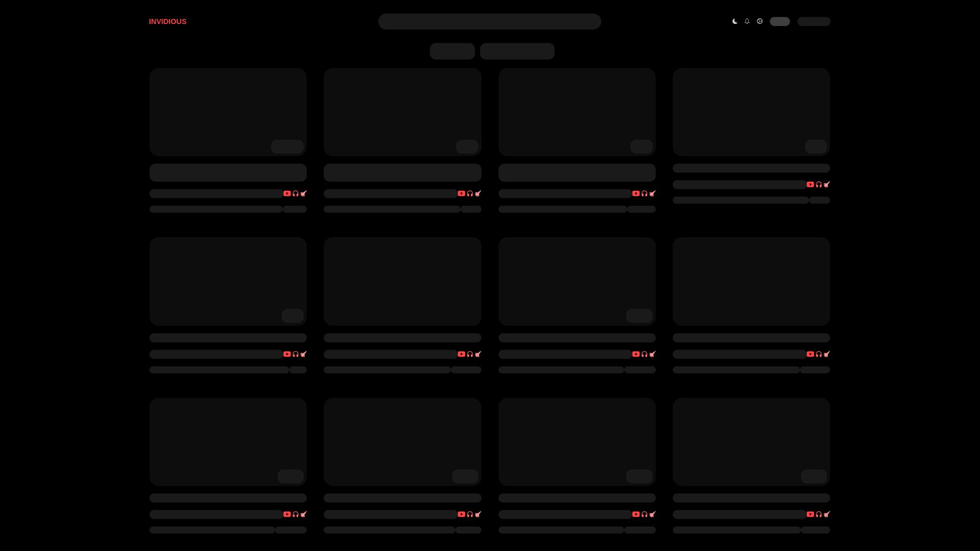
Task: Click the YouTube icon on second row first video
Action: coord(287,354)
